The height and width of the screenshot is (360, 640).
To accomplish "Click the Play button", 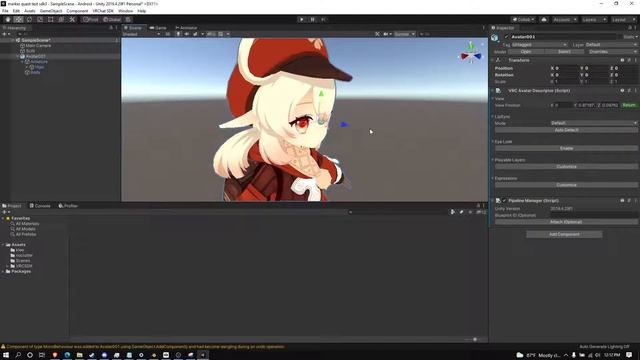I will pos(301,20).
